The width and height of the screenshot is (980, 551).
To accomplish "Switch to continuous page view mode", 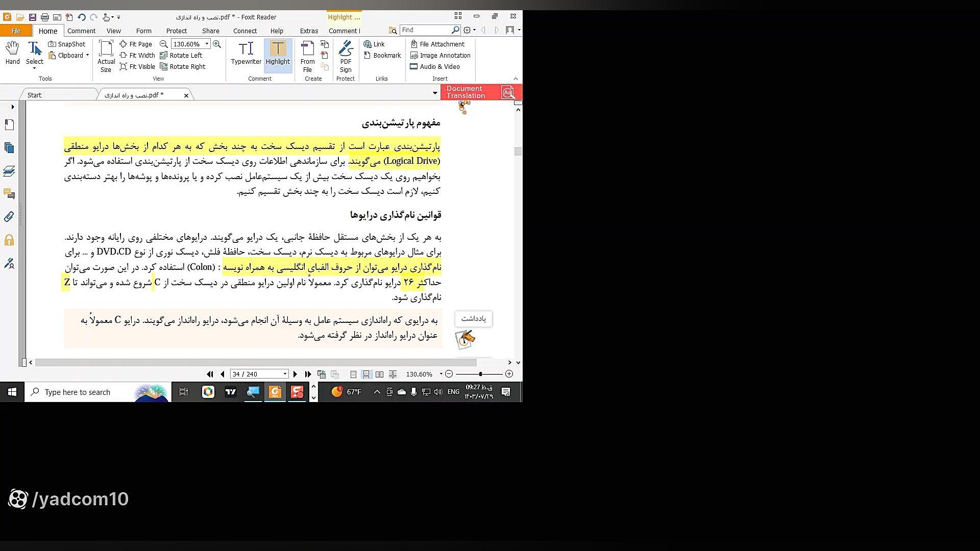I will point(366,374).
